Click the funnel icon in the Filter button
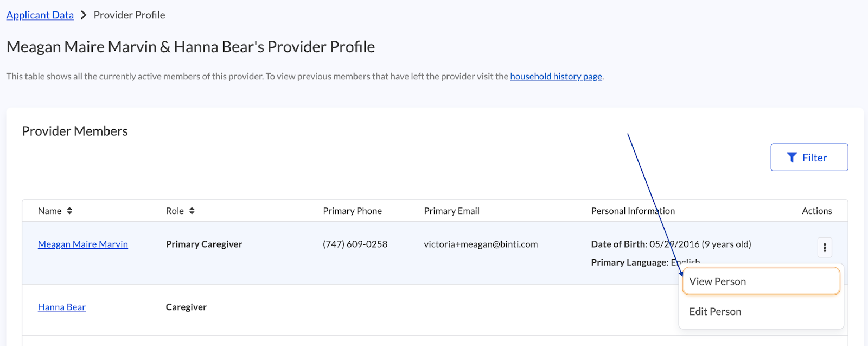 pyautogui.click(x=792, y=158)
